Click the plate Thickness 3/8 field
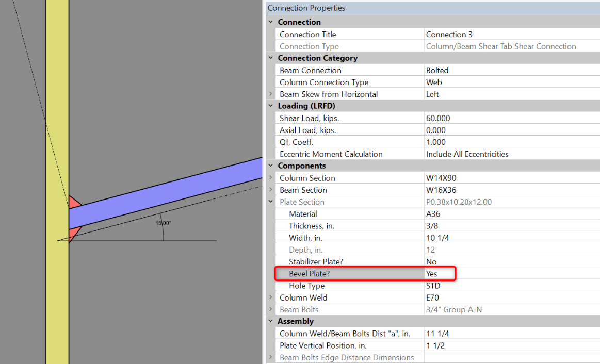The image size is (600, 364). tap(511, 226)
